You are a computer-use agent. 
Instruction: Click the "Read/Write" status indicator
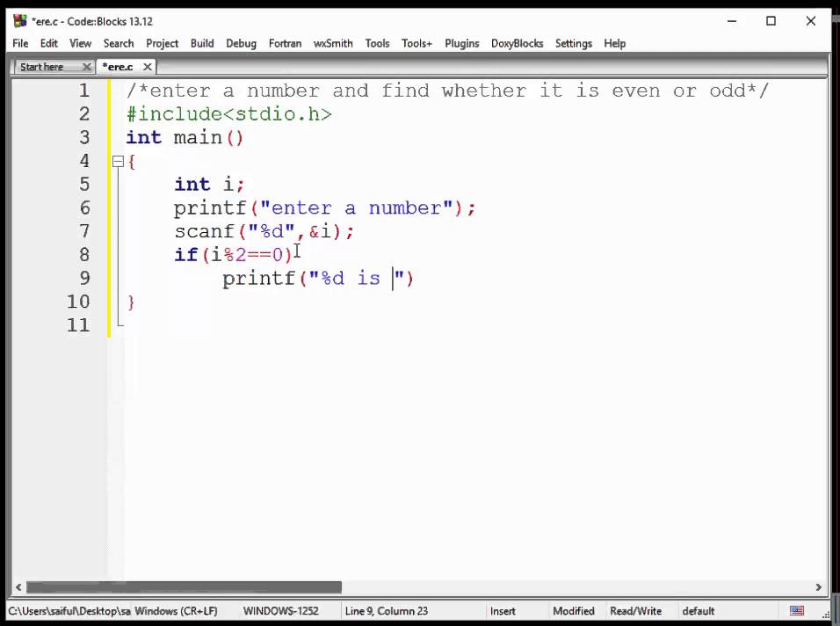[x=635, y=610]
